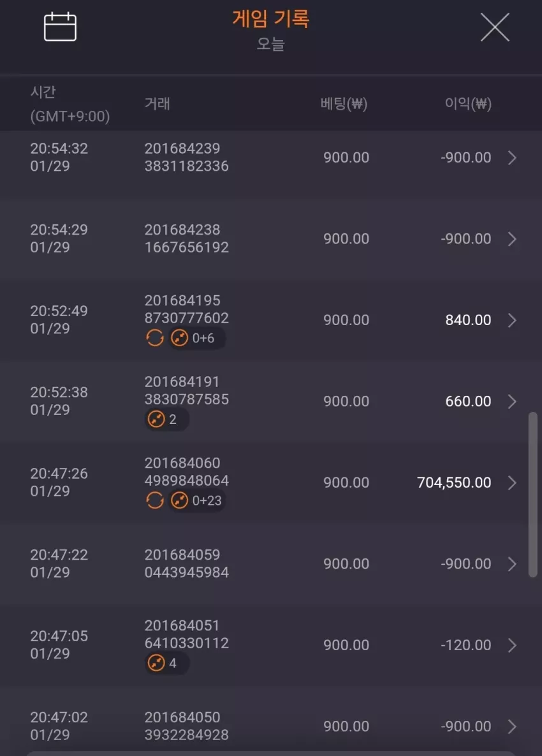Close the game history panel

495,27
